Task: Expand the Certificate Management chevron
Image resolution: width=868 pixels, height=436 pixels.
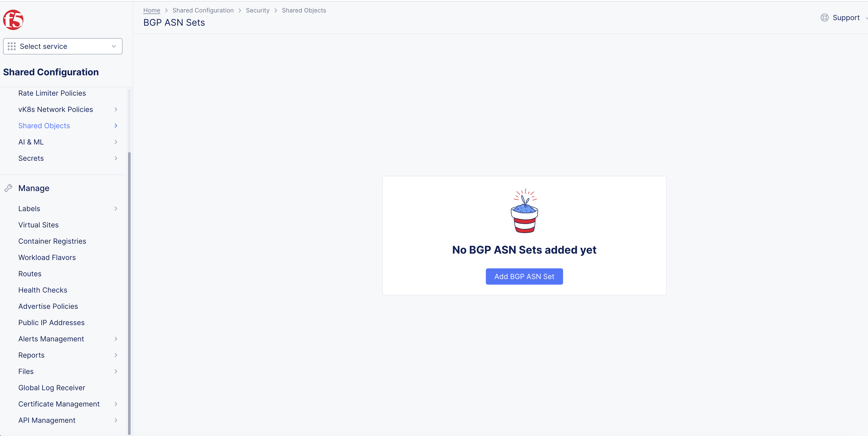Action: click(x=116, y=404)
